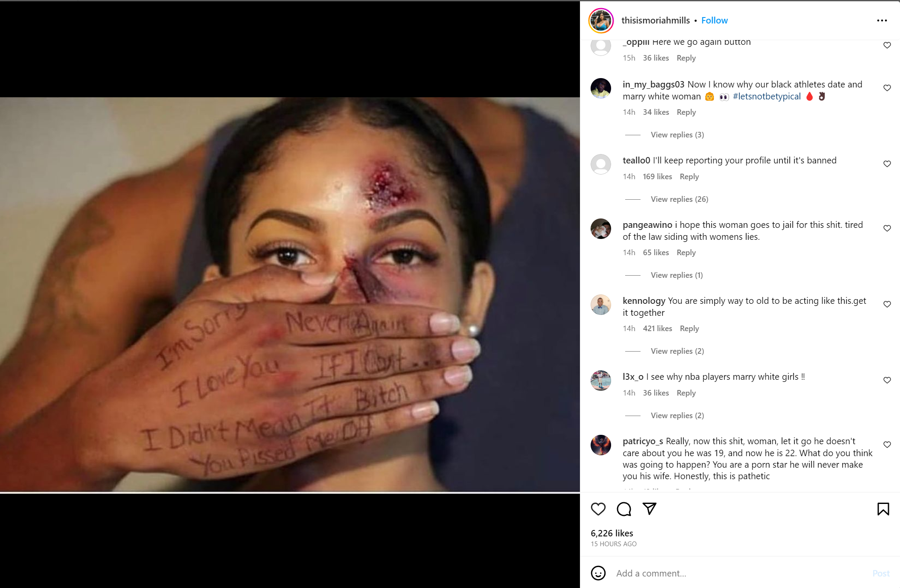The image size is (900, 588).
Task: Save post with the bookmark icon
Action: coord(883,509)
